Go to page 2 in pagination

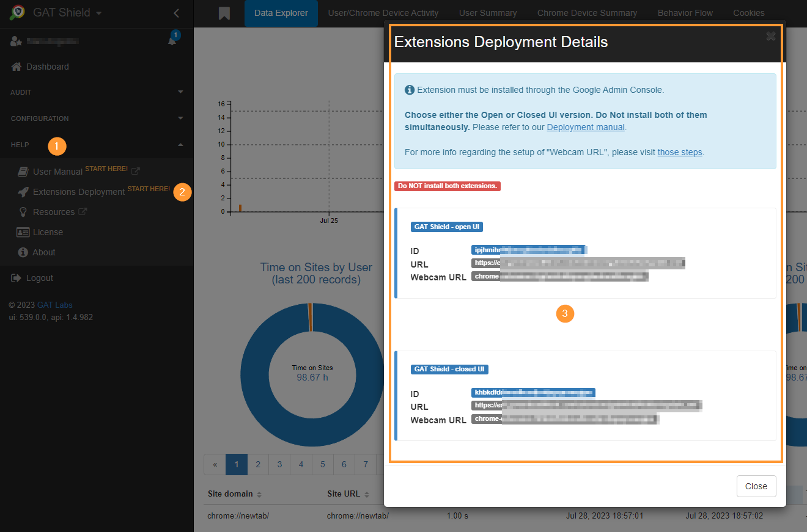coord(258,464)
